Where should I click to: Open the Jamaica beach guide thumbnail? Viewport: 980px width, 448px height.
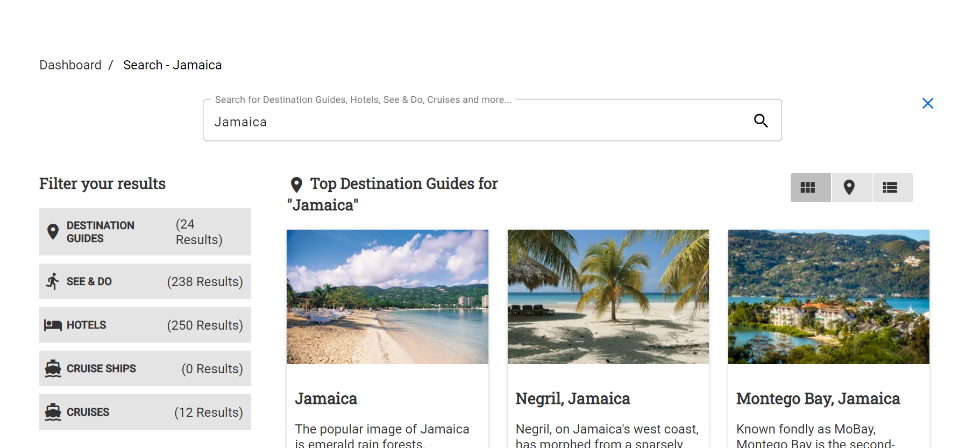click(387, 297)
